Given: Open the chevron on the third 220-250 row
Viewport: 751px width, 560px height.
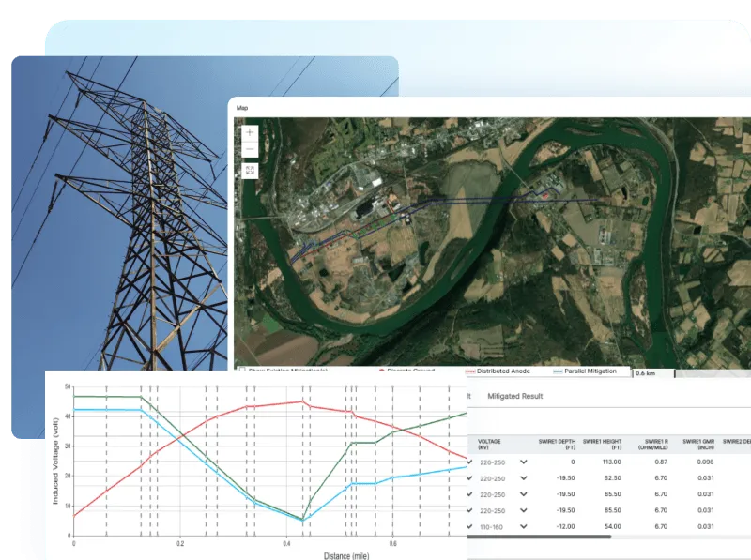Looking at the screenshot, I should point(524,495).
